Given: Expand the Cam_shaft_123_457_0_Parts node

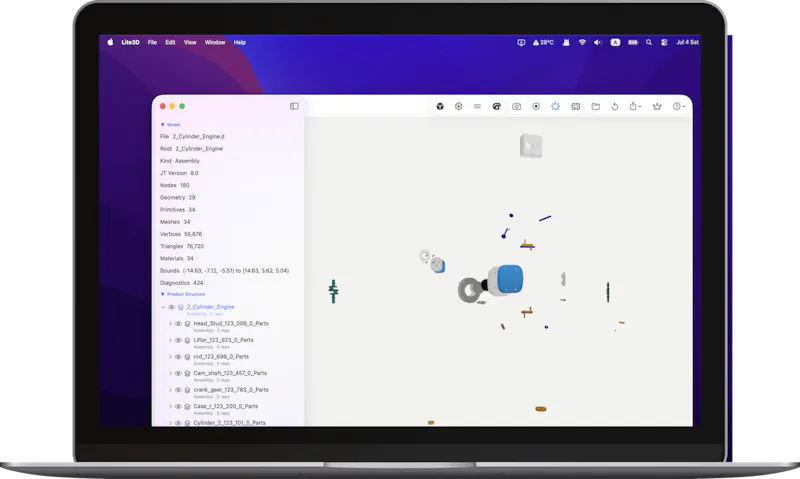Looking at the screenshot, I should [x=170, y=373].
